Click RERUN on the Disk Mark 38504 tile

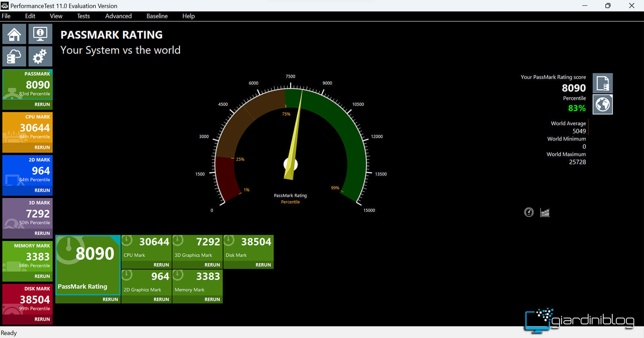click(x=263, y=265)
